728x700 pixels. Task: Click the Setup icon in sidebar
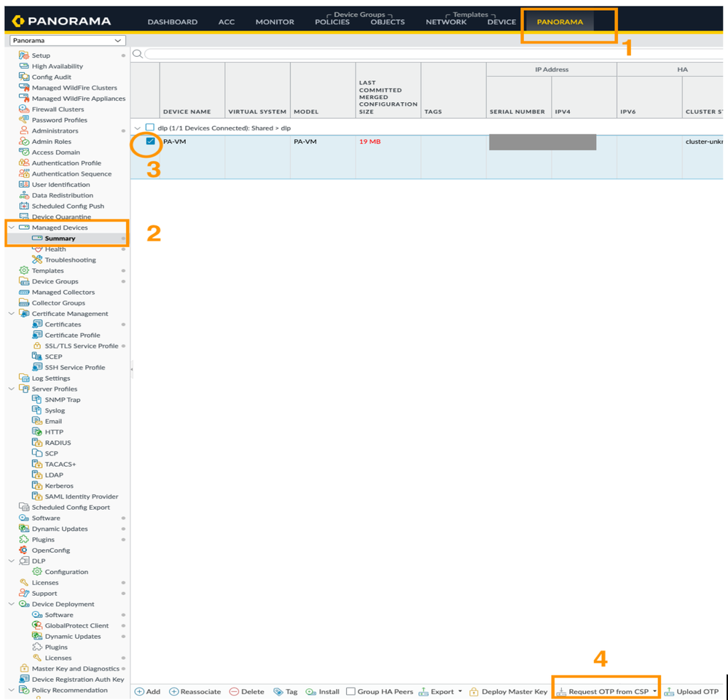(23, 55)
